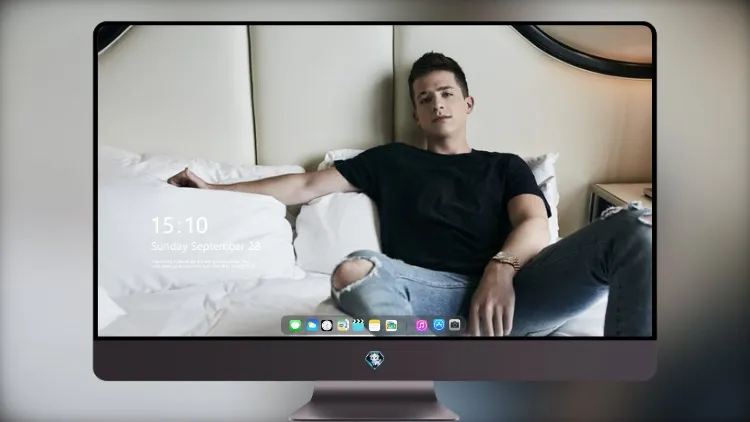Click the Preview icon beside the clock
The image size is (750, 422).
tap(342, 326)
